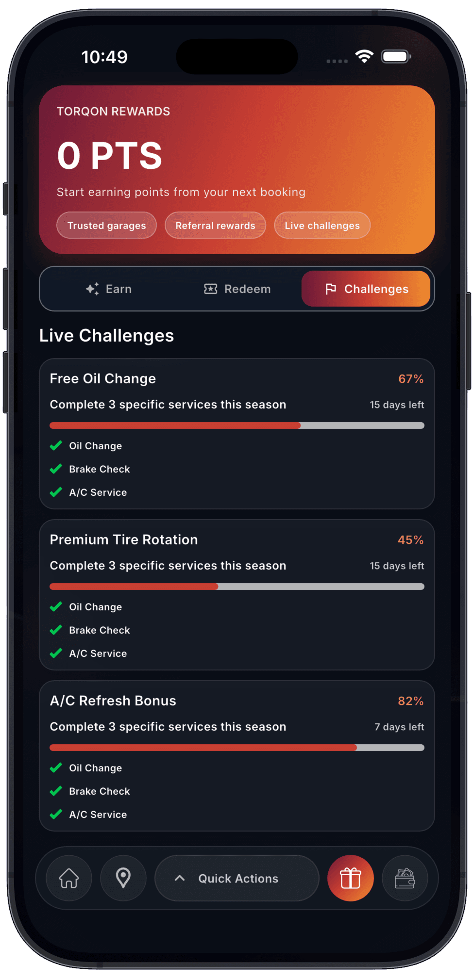Tap the chevron icon inside Quick Actions
Viewport: 474px width, 980px height.
pos(180,878)
